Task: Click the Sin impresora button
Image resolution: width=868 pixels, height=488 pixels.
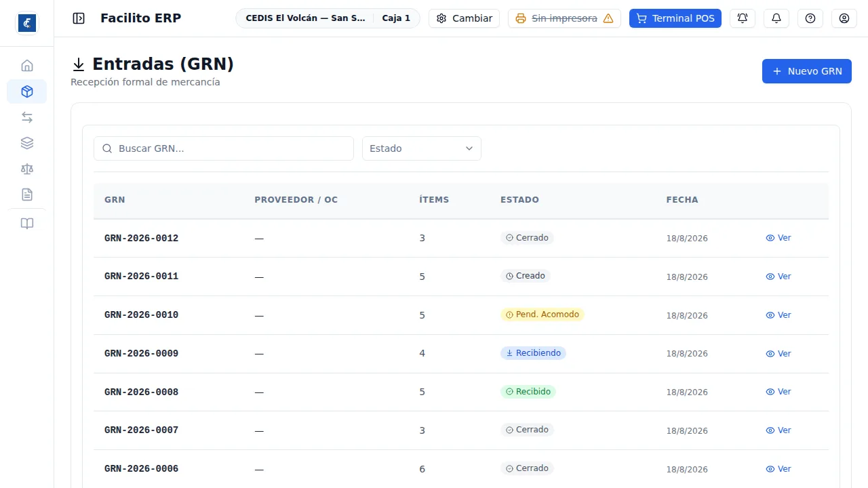Action: click(565, 18)
